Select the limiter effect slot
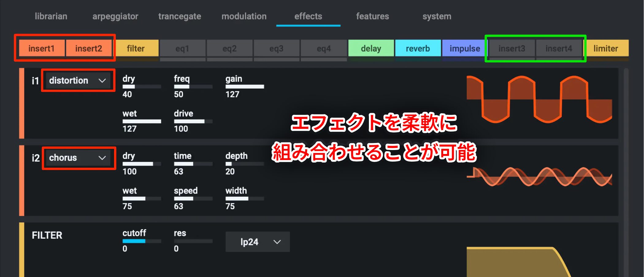Screen dimensions: 644x277 pyautogui.click(x=606, y=48)
